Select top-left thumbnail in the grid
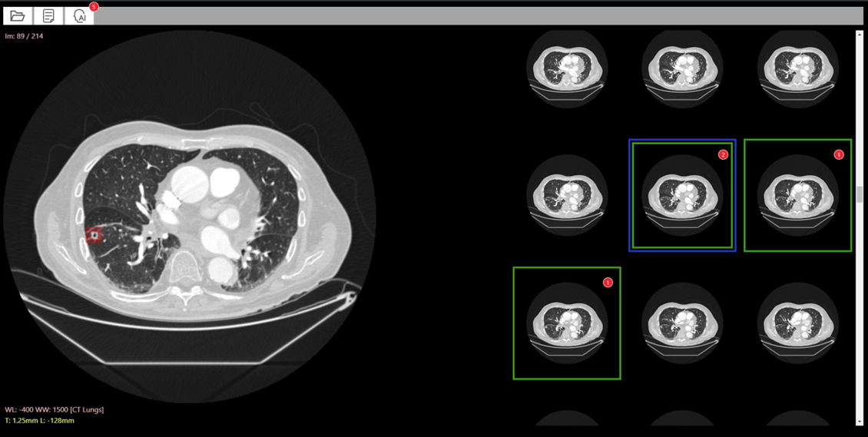This screenshot has width=868, height=437. [x=567, y=68]
